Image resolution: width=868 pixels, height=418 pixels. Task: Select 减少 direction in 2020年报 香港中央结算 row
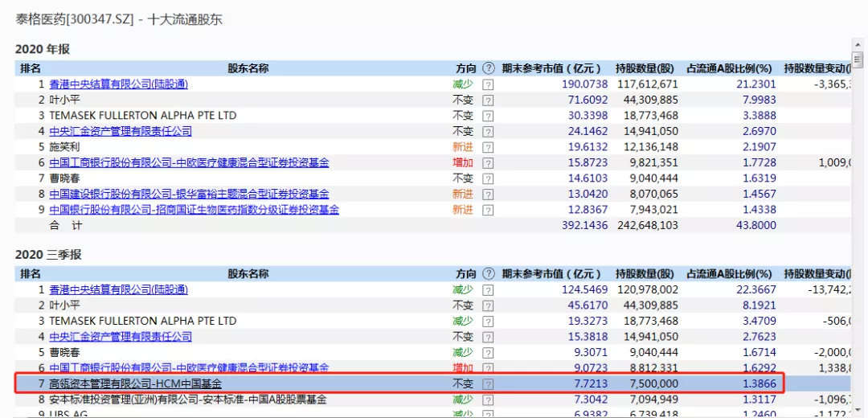coord(464,84)
